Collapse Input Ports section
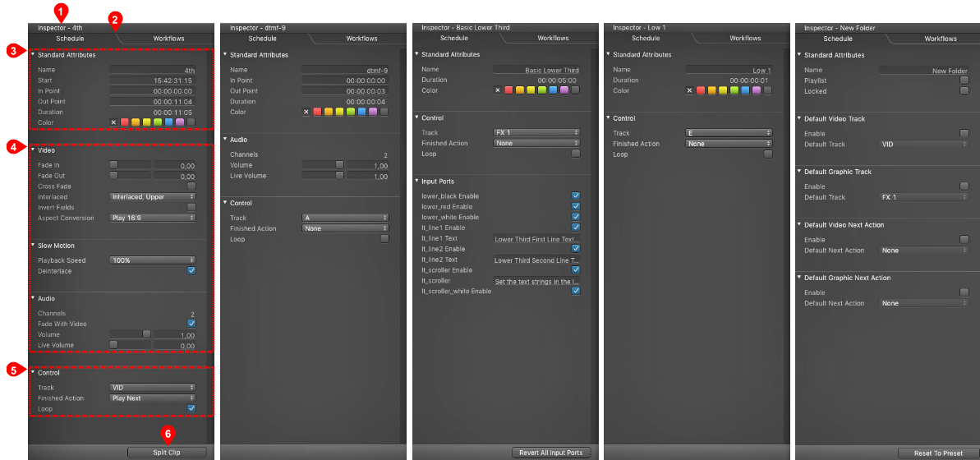Viewport: 980px width, 460px height. (x=416, y=182)
